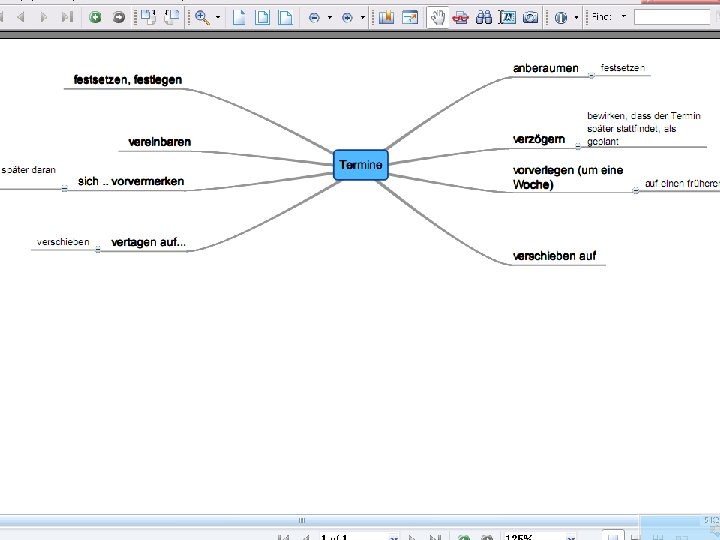The image size is (720, 540).
Task: Click the Actual Size page icon
Action: click(239, 17)
